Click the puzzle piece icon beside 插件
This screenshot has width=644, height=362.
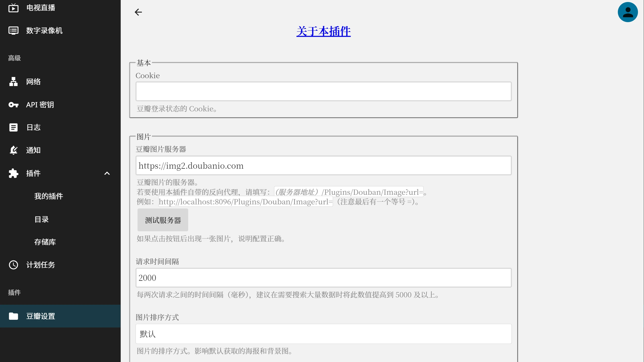coord(13,173)
